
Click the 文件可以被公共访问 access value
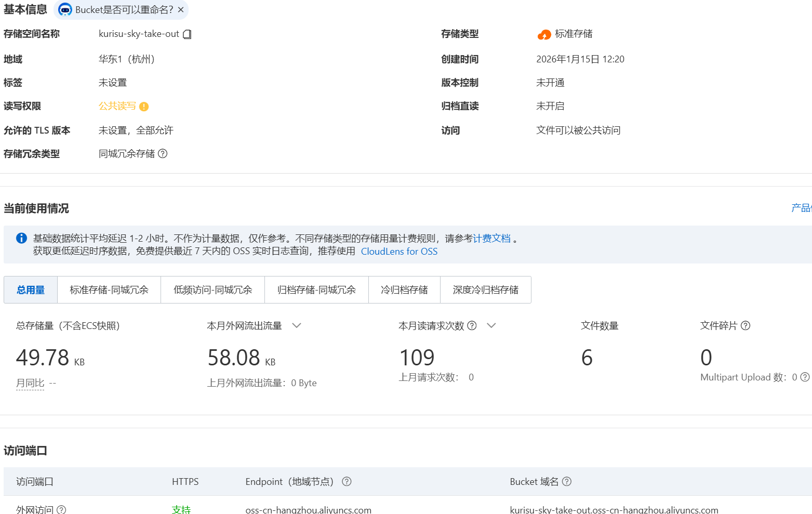[x=578, y=130]
